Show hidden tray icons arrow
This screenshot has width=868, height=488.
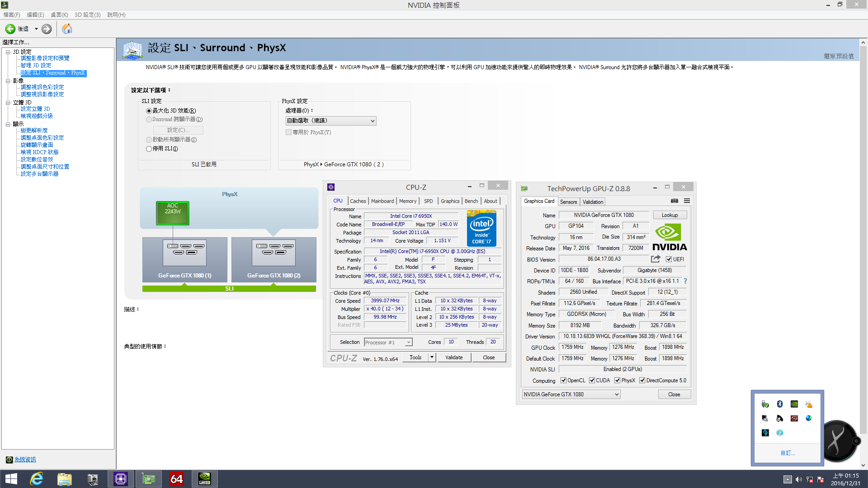pos(788,479)
